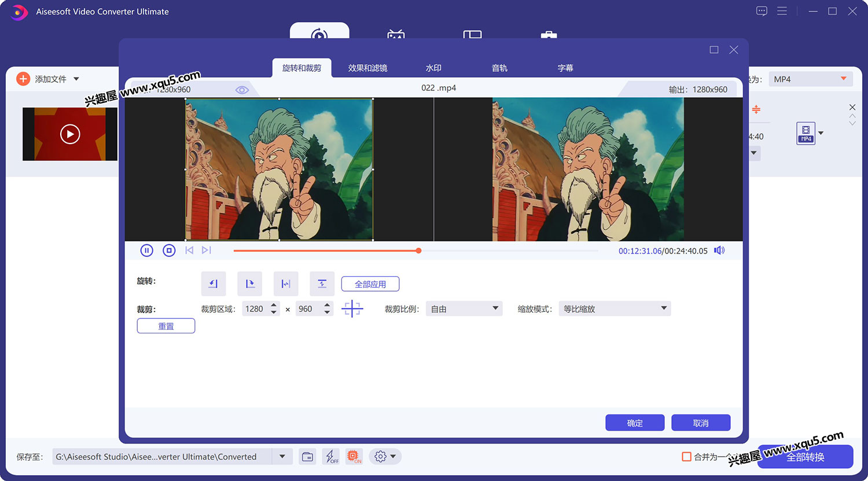The image size is (868, 481).
Task: Click the MP4 output format icon
Action: click(x=806, y=133)
